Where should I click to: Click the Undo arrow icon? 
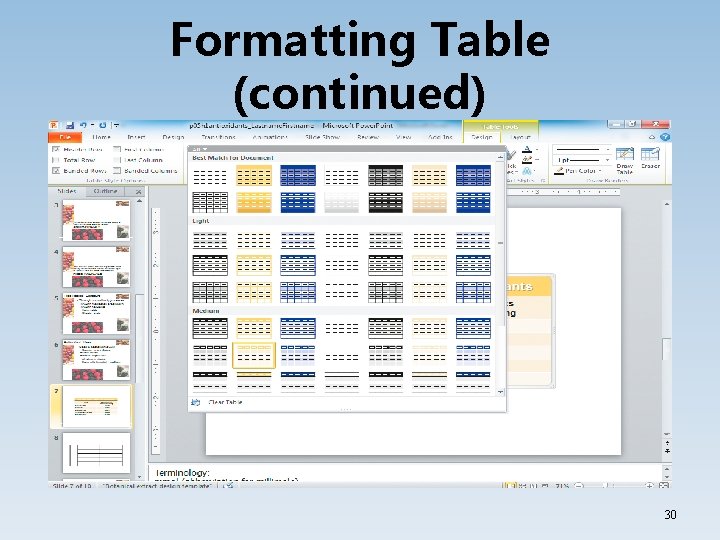point(83,125)
